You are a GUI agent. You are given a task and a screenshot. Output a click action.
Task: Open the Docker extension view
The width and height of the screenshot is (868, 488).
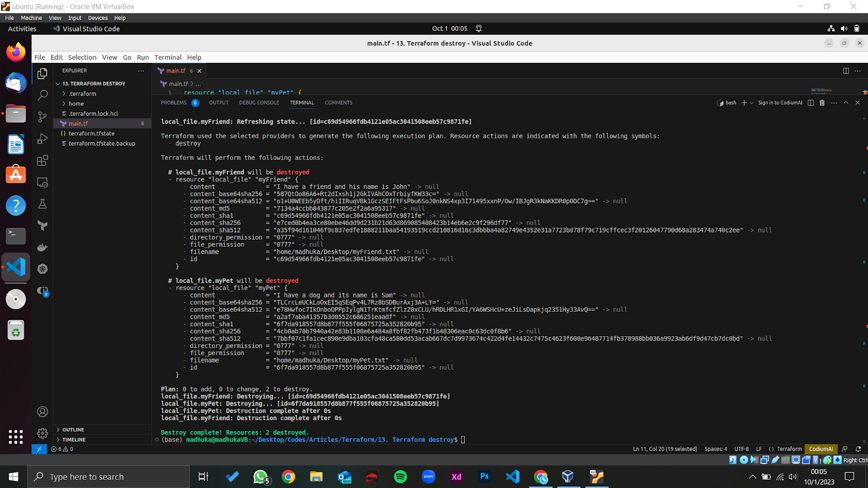42,247
